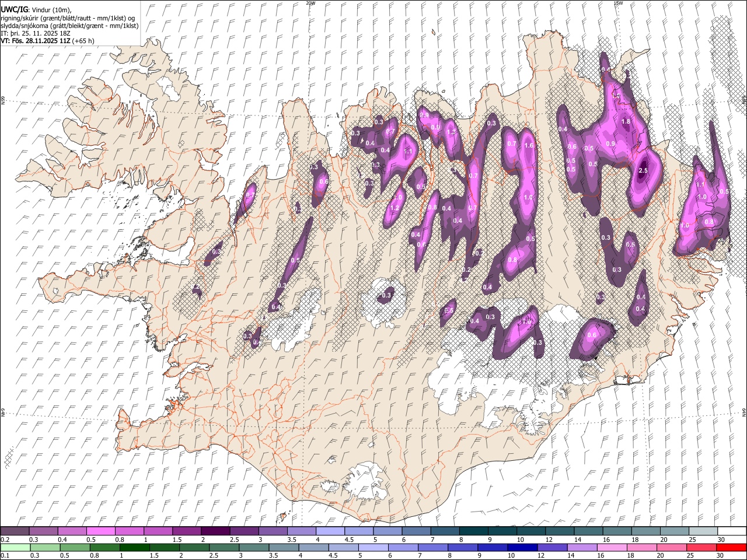Screen dimensions: 747x560
Task: Click the VT: Fös. 28.11.2025 11Z valid time
Action: click(35, 41)
